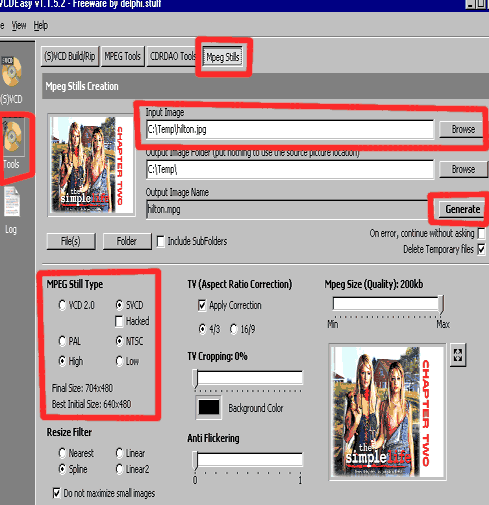Click the "Final Size: 704x480" text
Screen dimensions: 489x505
coord(82,388)
